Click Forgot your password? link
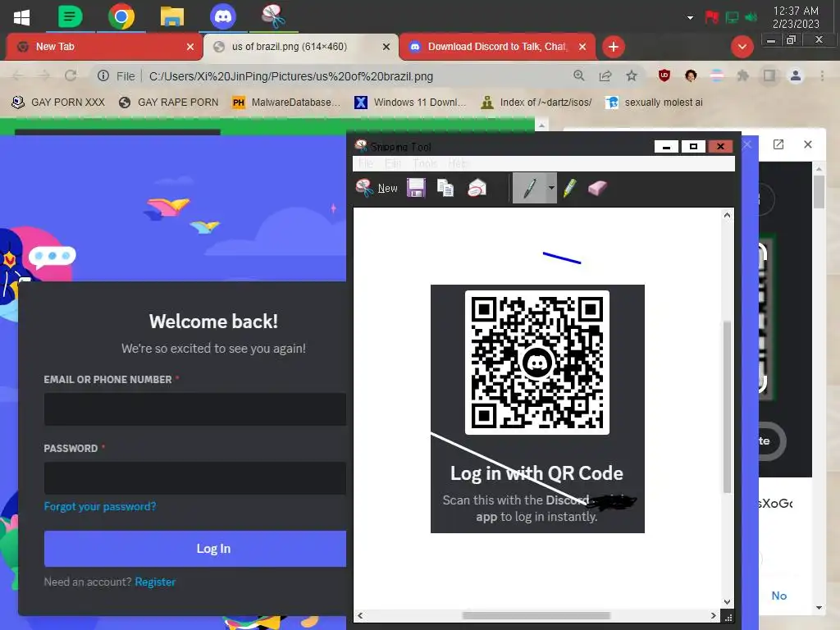This screenshot has height=630, width=840. [99, 506]
